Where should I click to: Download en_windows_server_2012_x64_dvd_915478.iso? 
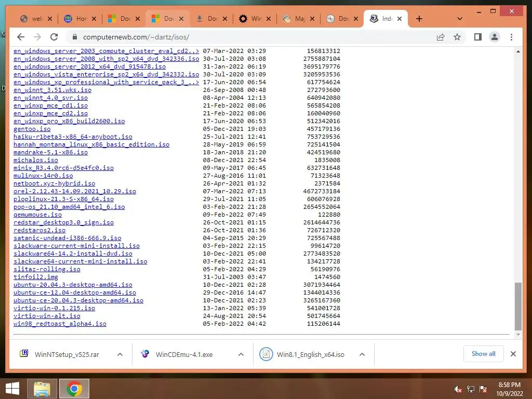coord(89,66)
